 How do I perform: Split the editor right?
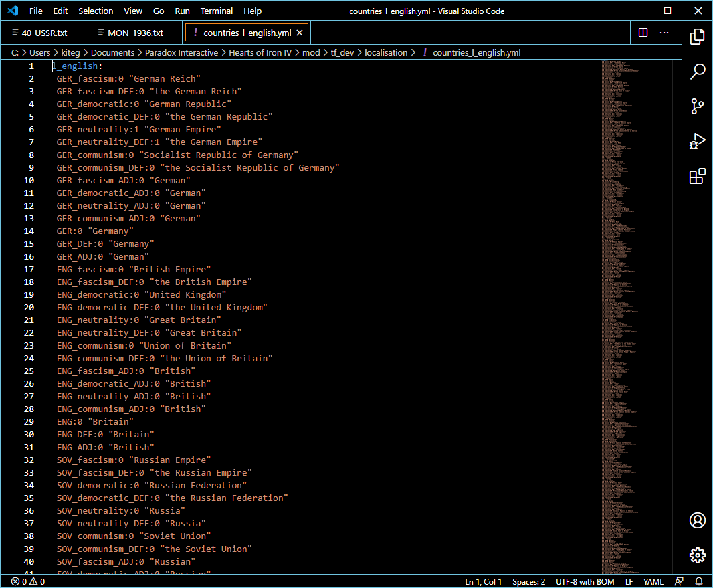[643, 33]
